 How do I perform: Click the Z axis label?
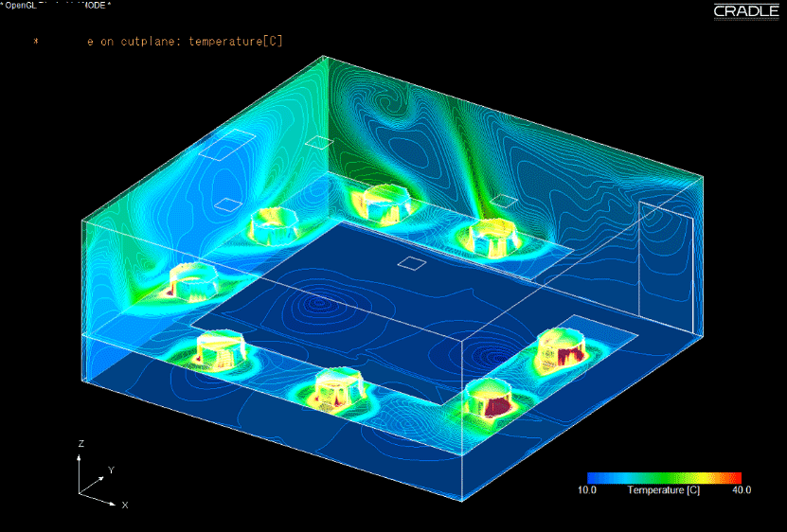pyautogui.click(x=80, y=444)
